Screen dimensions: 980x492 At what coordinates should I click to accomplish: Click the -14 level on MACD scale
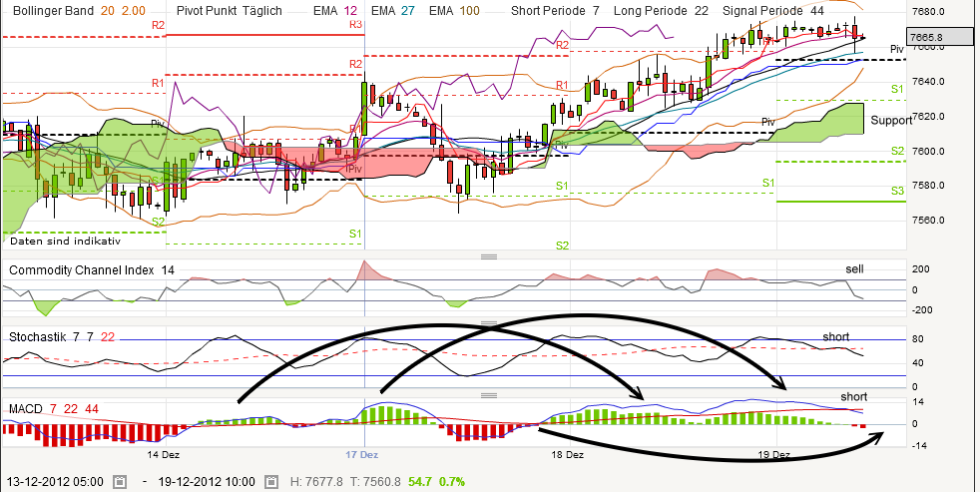(917, 445)
